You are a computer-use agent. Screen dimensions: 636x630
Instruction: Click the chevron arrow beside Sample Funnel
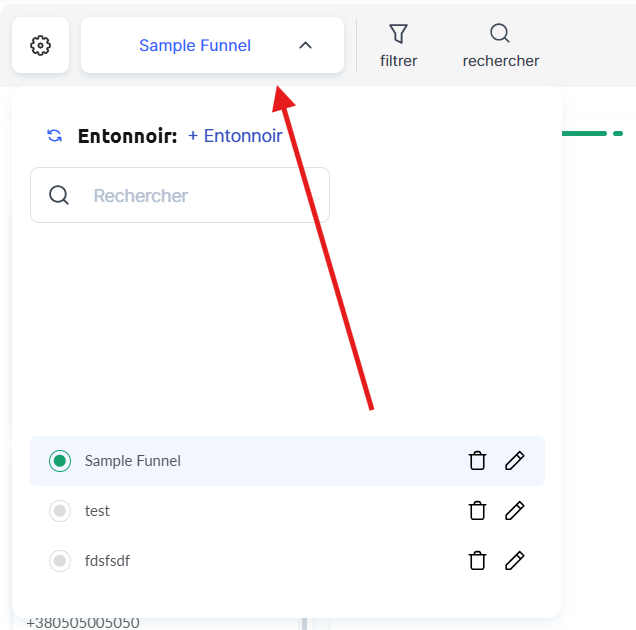(306, 45)
